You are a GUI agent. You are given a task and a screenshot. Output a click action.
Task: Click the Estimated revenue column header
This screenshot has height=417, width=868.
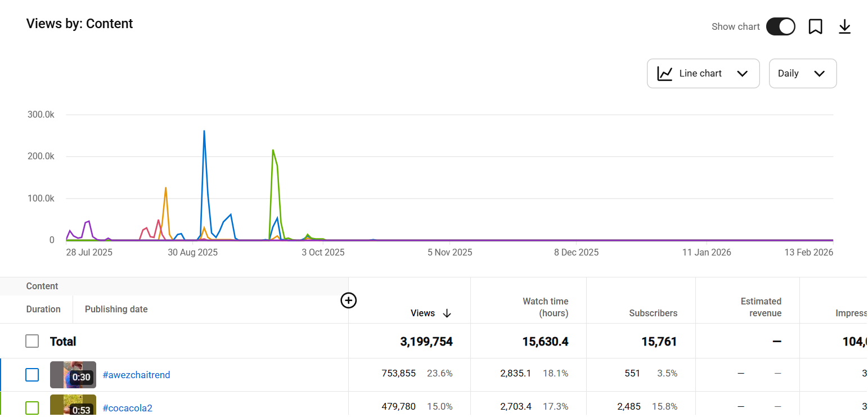tap(761, 307)
